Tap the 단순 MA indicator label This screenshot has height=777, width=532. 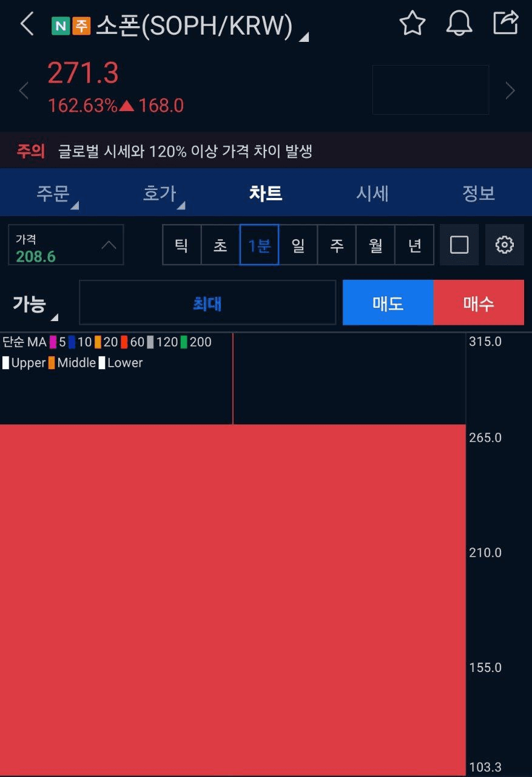click(x=24, y=342)
